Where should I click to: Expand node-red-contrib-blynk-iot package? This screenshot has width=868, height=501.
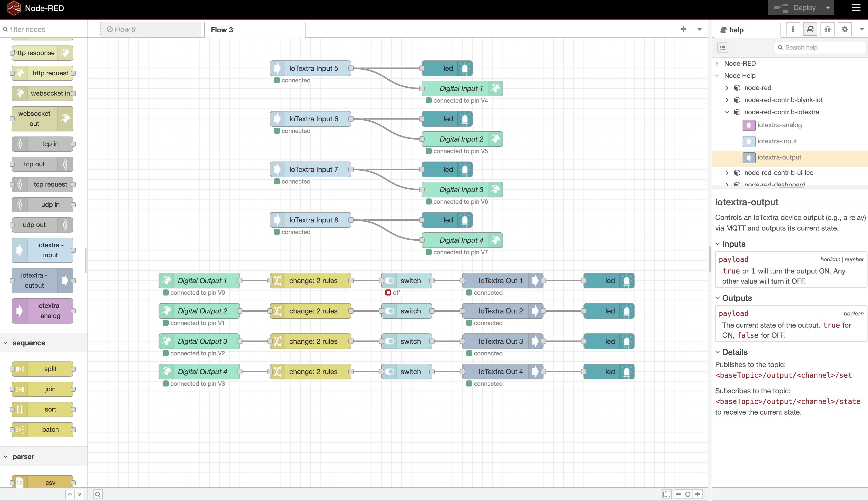click(x=727, y=100)
